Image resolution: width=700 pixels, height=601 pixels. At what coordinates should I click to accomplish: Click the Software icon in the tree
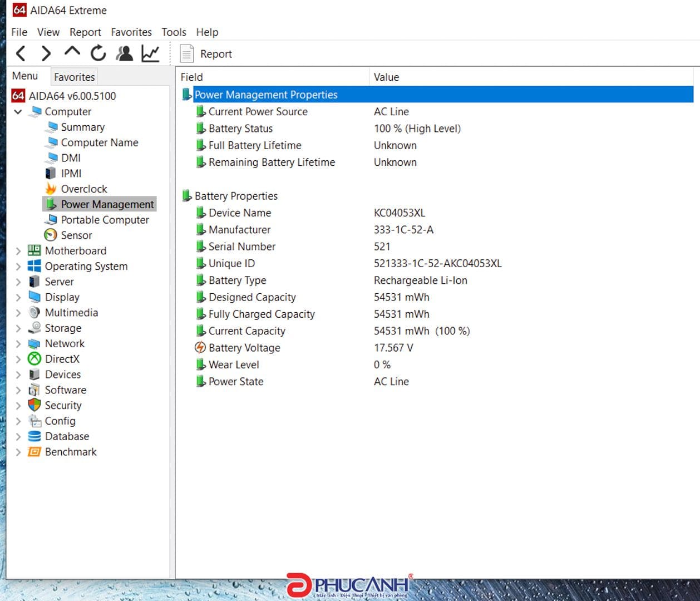coord(34,390)
